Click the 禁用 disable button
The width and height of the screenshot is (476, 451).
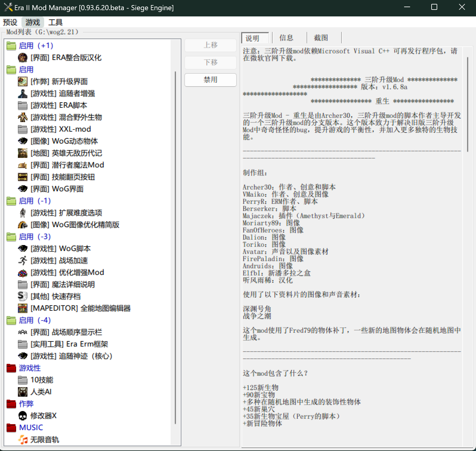[211, 80]
